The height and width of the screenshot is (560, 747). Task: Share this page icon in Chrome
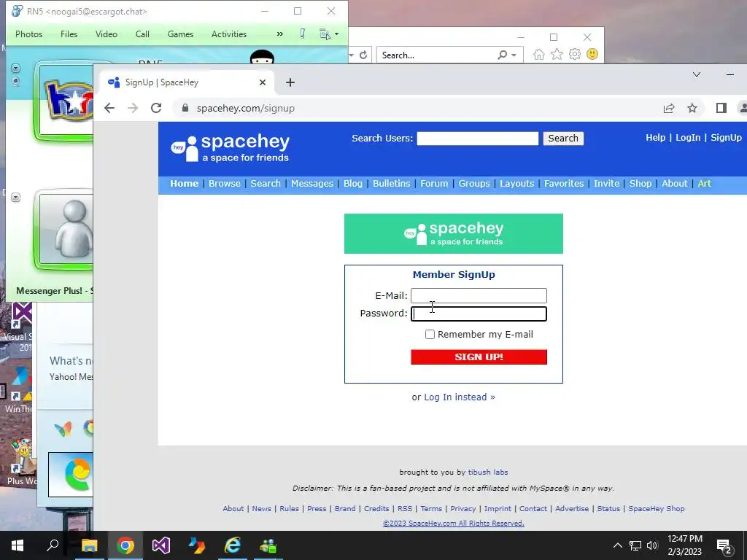(669, 108)
